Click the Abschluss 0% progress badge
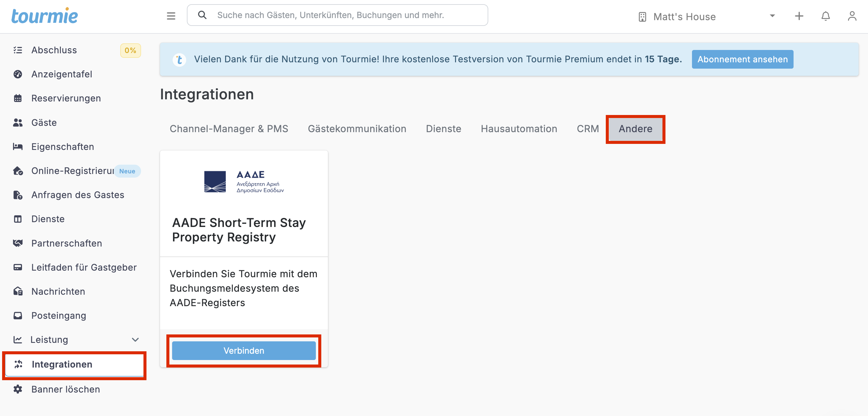 pos(130,50)
